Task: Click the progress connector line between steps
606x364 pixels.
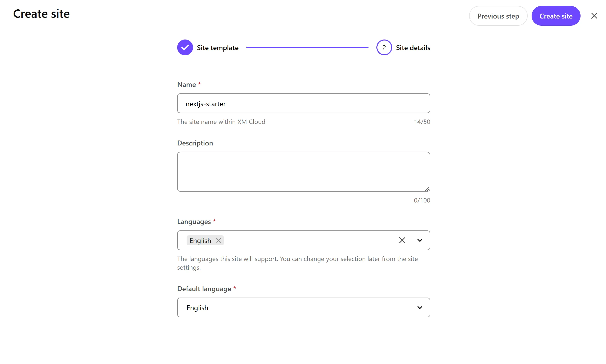Action: click(308, 48)
